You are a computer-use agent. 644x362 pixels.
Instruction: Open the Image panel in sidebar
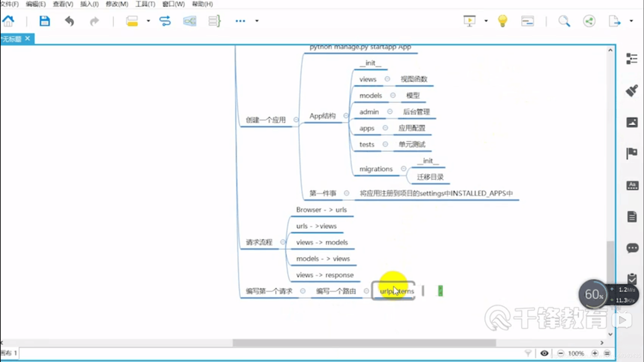click(x=632, y=122)
